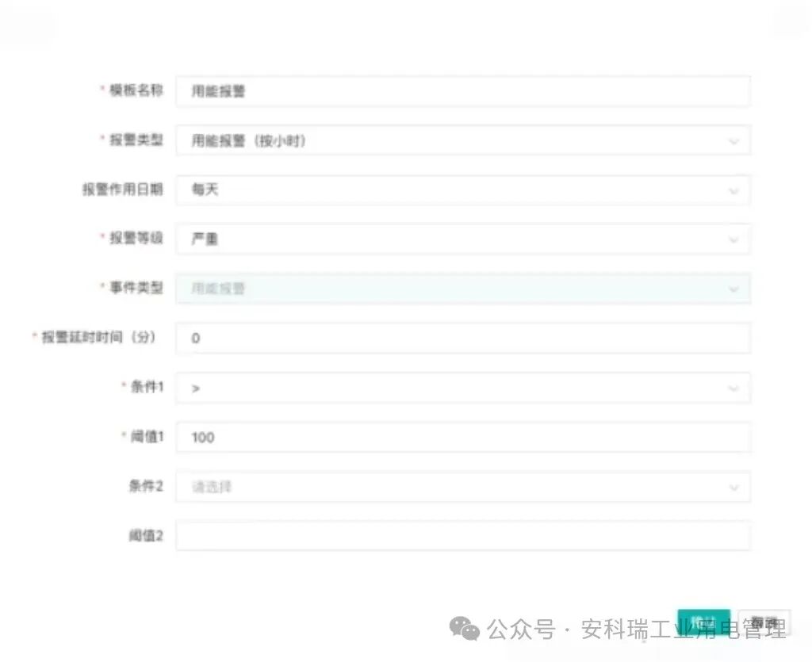Screen dimensions: 812x662
Task: Click the green confirm button
Action: (704, 622)
